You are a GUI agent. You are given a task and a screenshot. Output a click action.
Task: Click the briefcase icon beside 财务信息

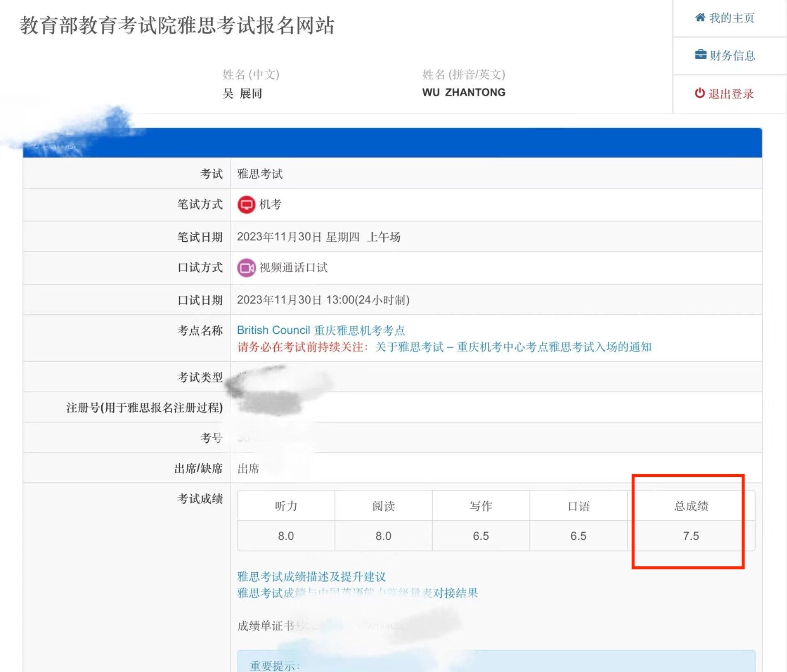pos(700,55)
